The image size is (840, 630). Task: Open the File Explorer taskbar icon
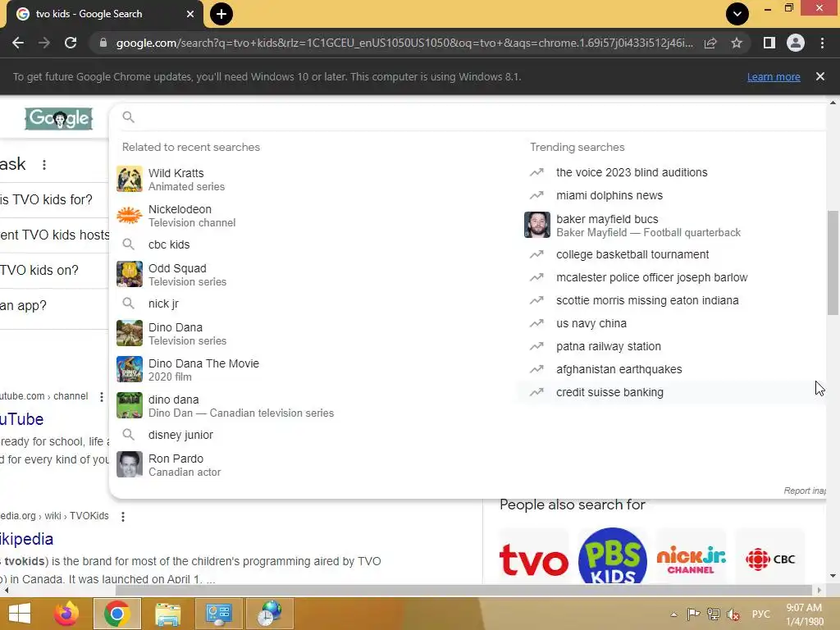click(x=168, y=614)
